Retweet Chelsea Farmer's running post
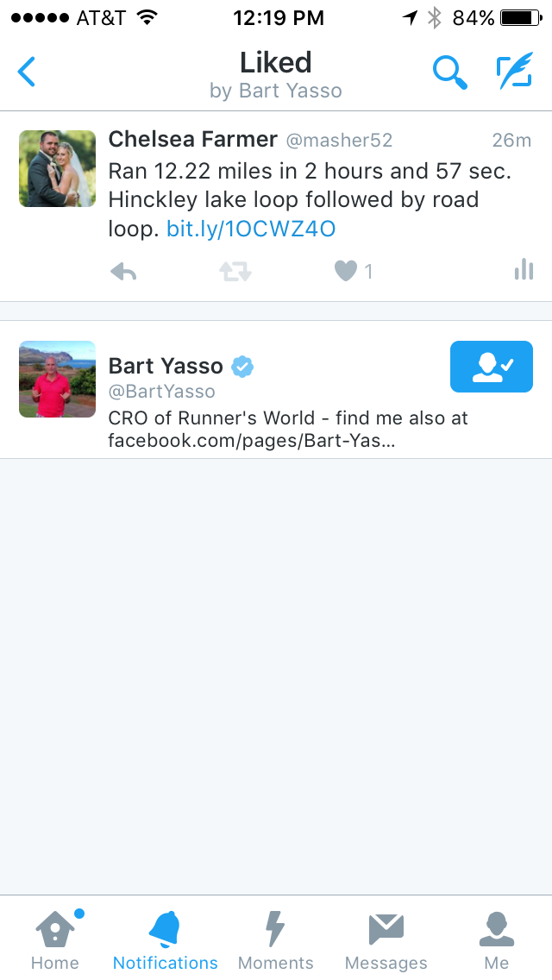The width and height of the screenshot is (552, 980). 235,271
